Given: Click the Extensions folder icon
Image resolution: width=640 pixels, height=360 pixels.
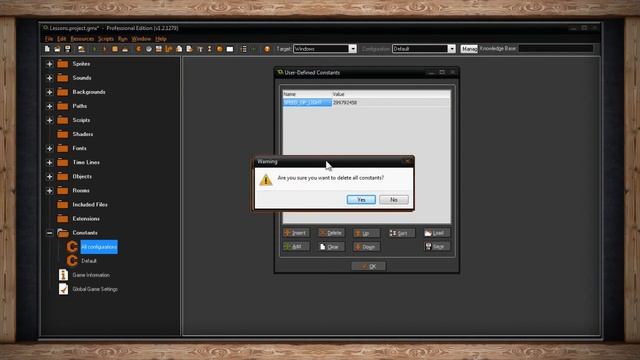Looking at the screenshot, I should click(62, 218).
